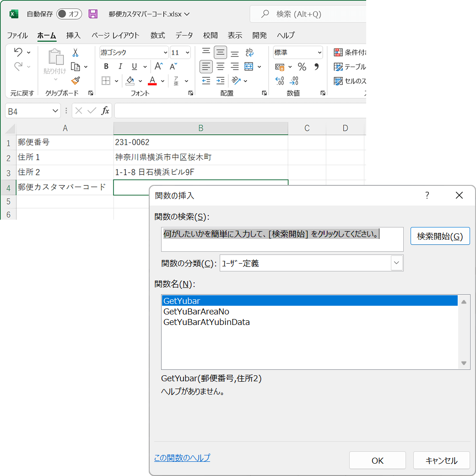The width and height of the screenshot is (476, 476).
Task: Apply bold formatting from the Font group
Action: [106, 66]
